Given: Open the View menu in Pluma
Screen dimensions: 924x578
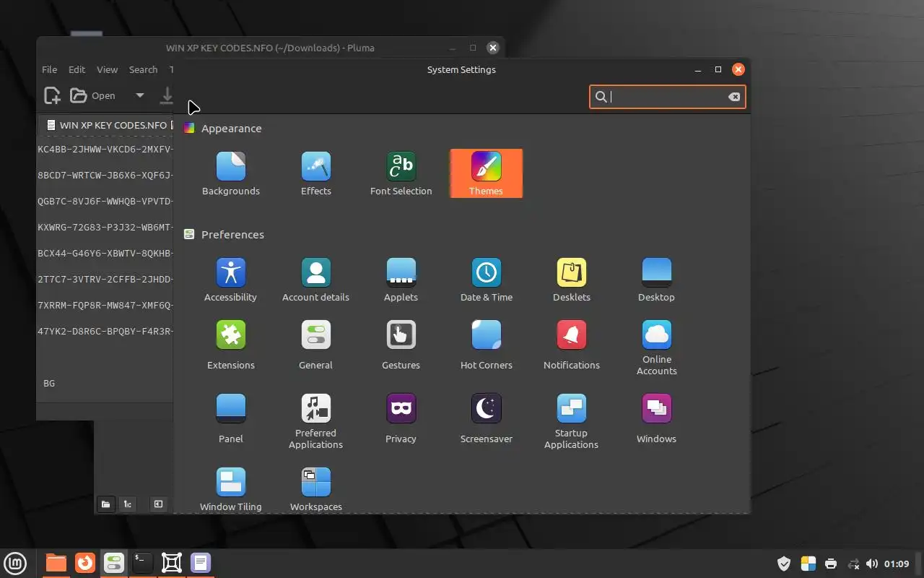Looking at the screenshot, I should (107, 70).
